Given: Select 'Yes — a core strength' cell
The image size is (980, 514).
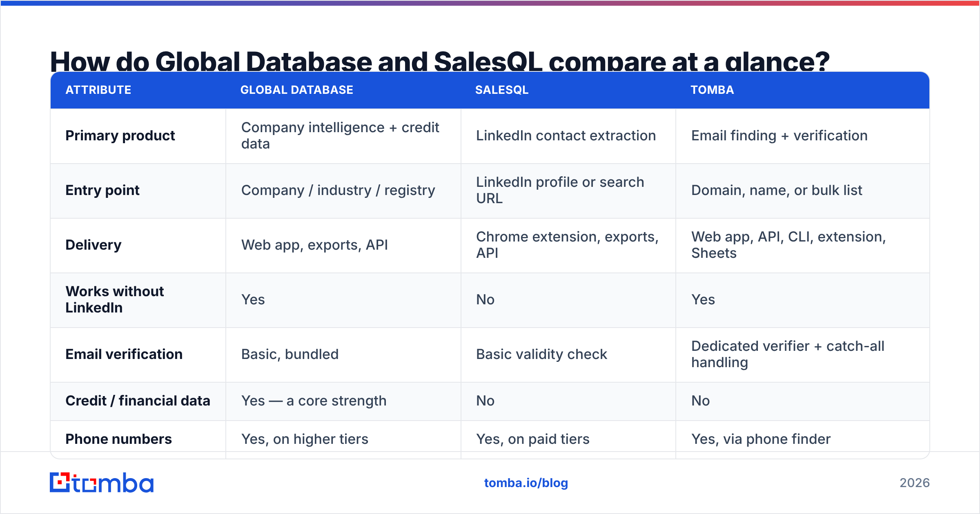Looking at the screenshot, I should tap(314, 401).
